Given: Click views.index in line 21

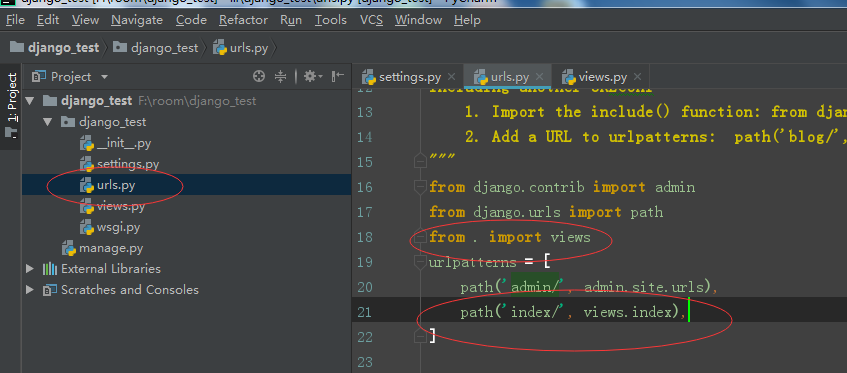Looking at the screenshot, I should [627, 312].
